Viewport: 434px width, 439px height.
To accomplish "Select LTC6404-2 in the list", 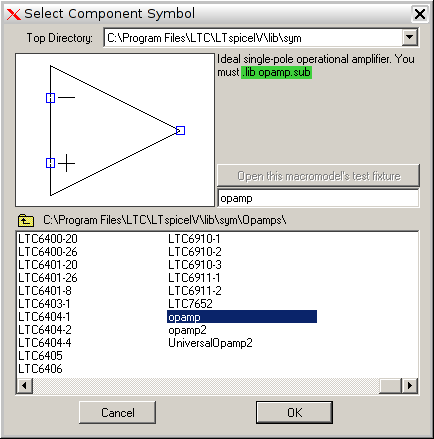I will tap(45, 330).
